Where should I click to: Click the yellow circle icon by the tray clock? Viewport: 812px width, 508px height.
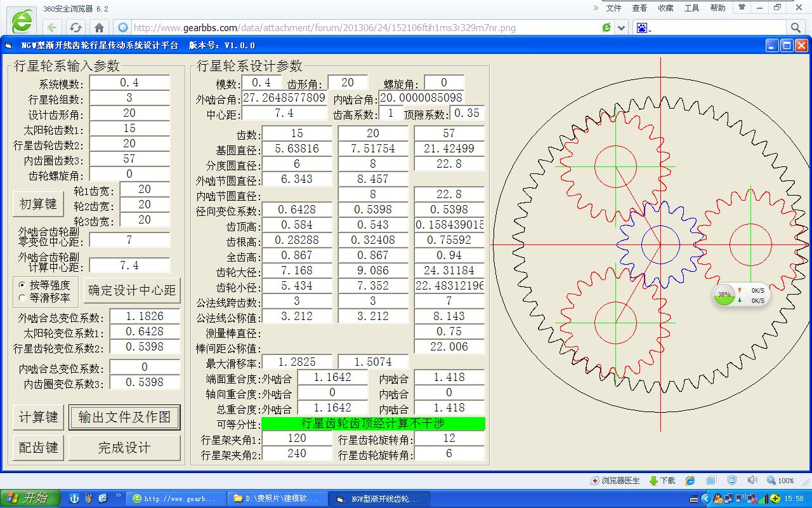click(775, 498)
